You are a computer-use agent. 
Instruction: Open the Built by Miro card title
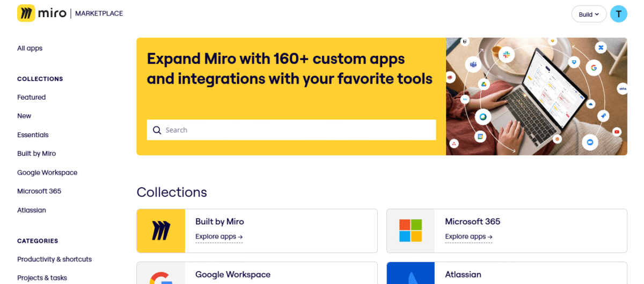tap(219, 221)
